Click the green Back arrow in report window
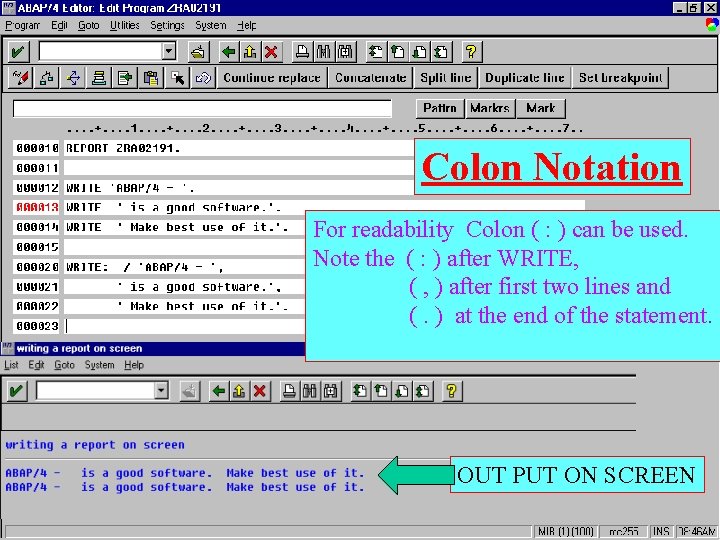Screen dimensions: 720x540 pyautogui.click(x=219, y=391)
